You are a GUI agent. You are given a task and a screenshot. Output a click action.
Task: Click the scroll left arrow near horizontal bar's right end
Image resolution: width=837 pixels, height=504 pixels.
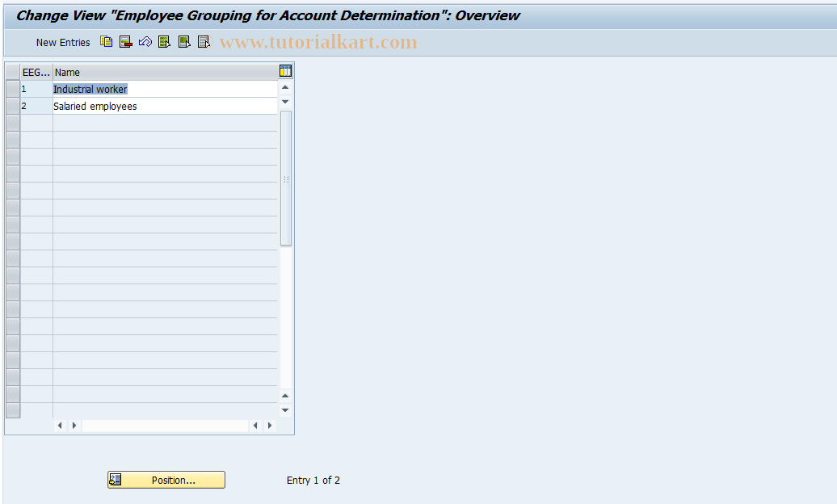(255, 426)
